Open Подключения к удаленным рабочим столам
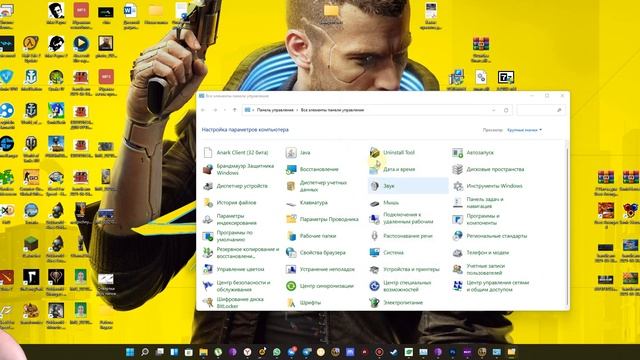 (402, 218)
